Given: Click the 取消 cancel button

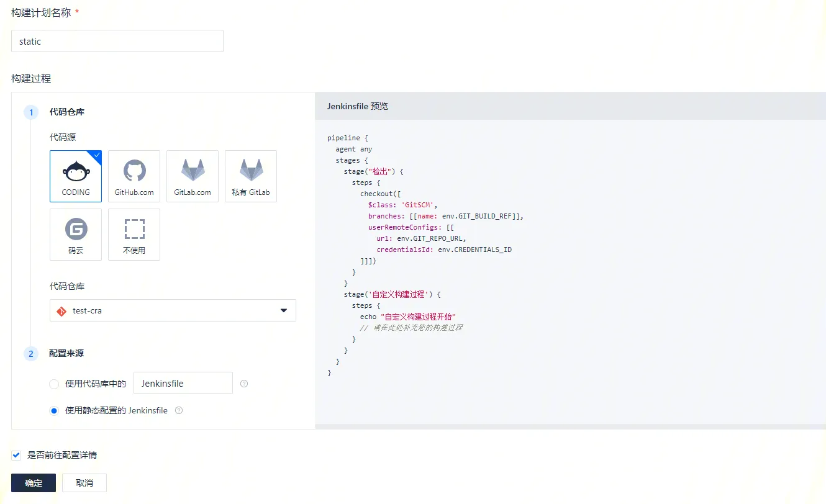Looking at the screenshot, I should point(84,483).
